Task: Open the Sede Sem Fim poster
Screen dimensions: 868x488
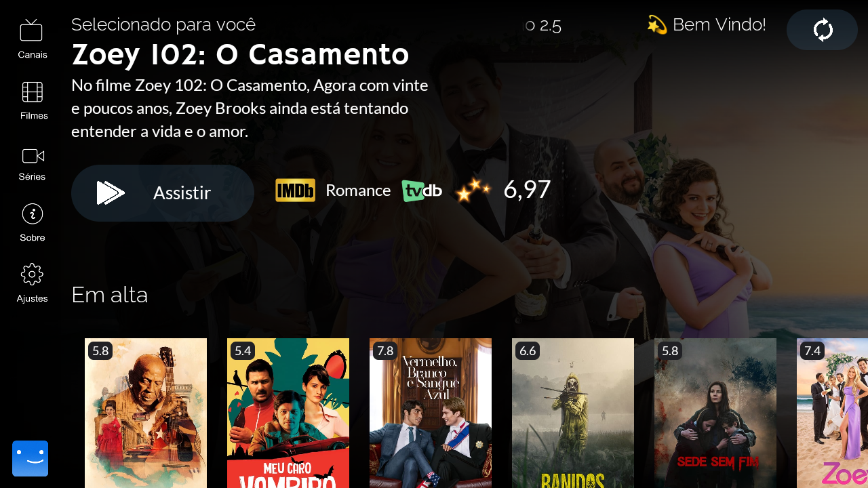Action: (x=715, y=413)
